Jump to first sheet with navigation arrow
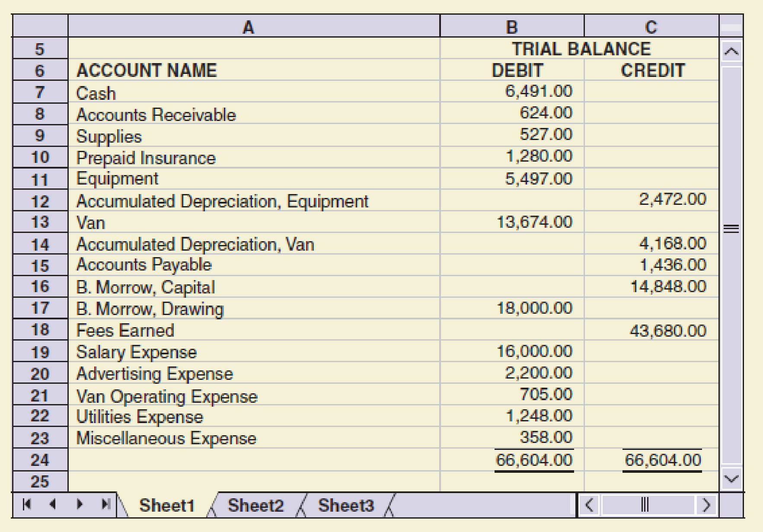Viewport: 763px width, 532px height. pyautogui.click(x=27, y=504)
